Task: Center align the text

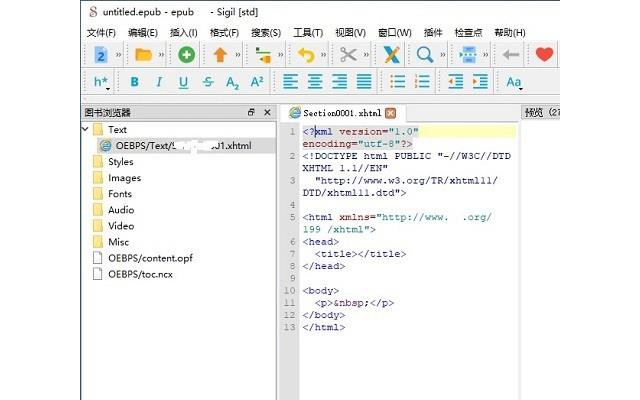Action: tap(315, 82)
